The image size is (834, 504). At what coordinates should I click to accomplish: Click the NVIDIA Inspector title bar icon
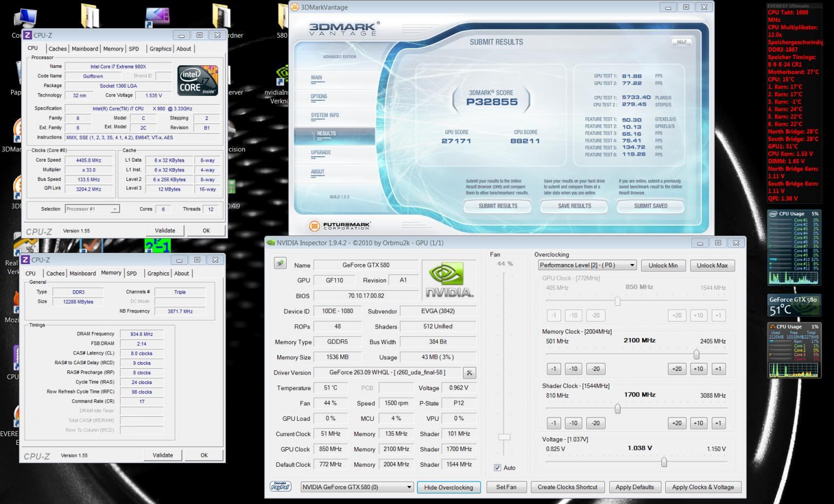coord(271,243)
